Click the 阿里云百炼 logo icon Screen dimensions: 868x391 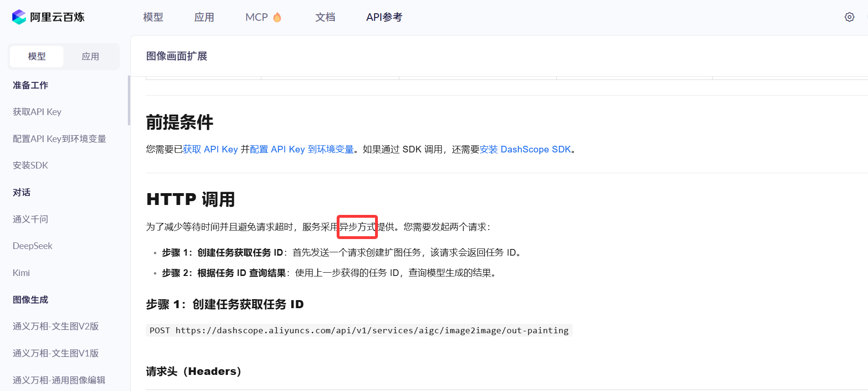tap(19, 17)
